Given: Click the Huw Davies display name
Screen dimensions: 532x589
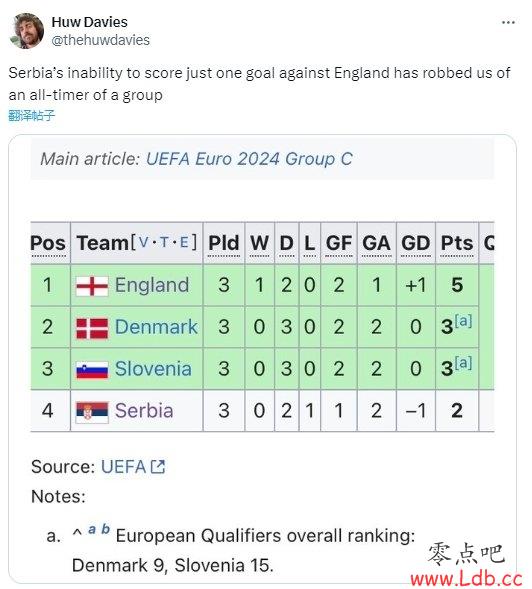Looking at the screenshot, I should point(89,22).
